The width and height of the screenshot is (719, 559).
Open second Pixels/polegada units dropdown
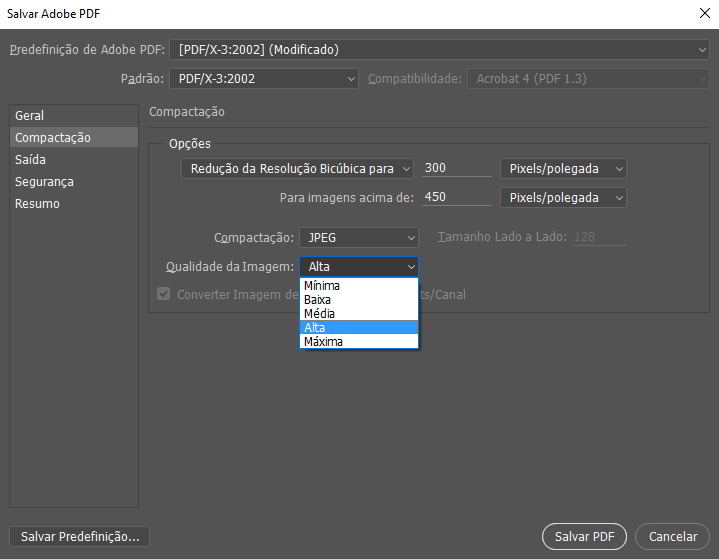click(x=563, y=198)
